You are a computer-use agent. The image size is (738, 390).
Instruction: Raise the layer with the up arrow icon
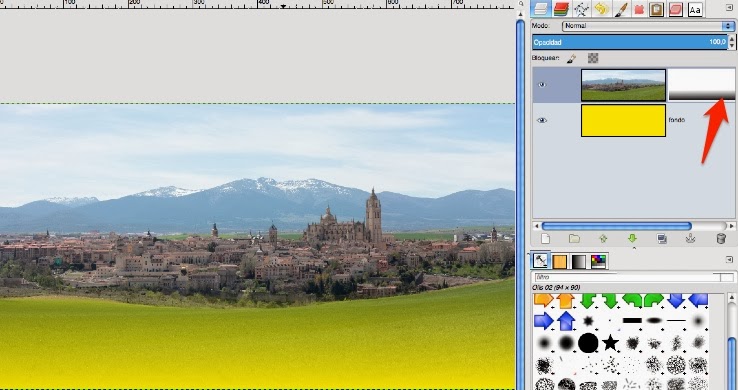pyautogui.click(x=603, y=239)
